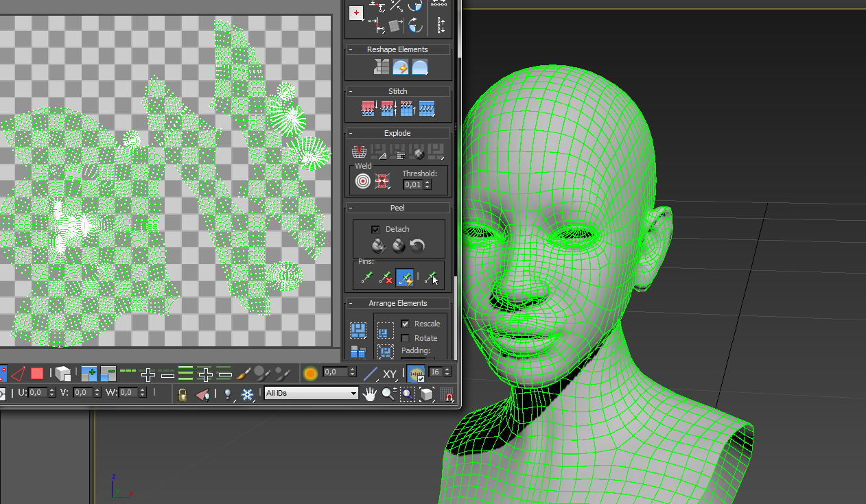Uncheck the Rescale checkbox
Image resolution: width=866 pixels, height=504 pixels.
pos(405,324)
